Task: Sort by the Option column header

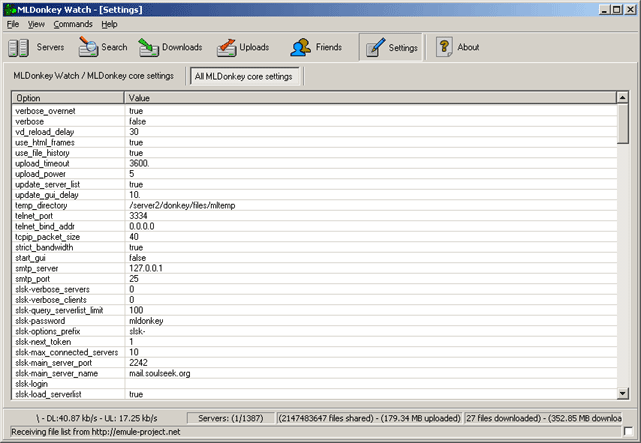Action: (x=68, y=98)
